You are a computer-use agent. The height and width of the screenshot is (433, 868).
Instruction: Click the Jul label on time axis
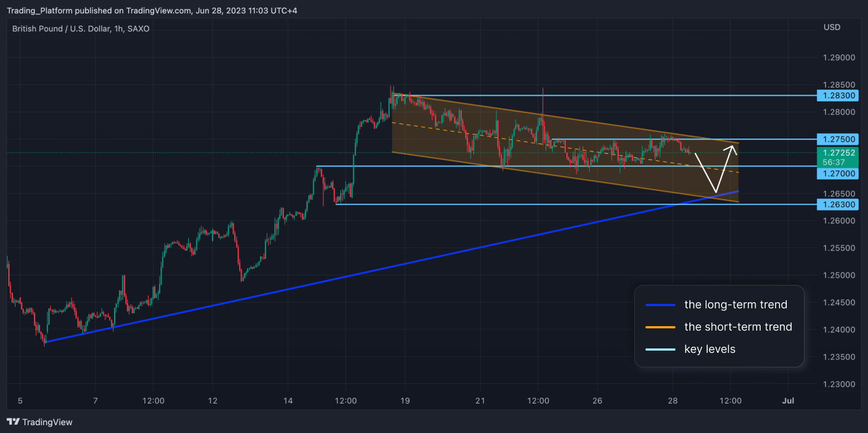pos(787,401)
